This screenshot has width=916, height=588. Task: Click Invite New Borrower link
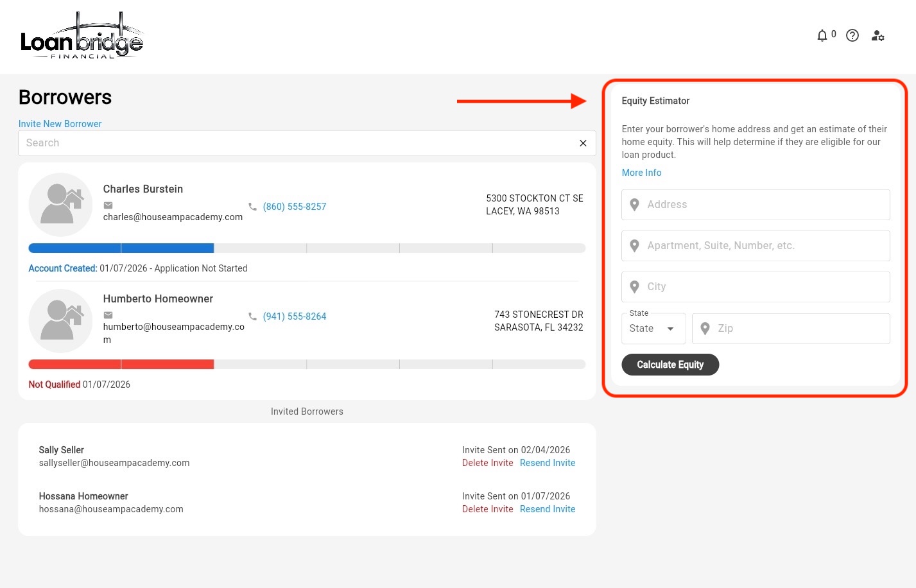[x=60, y=124]
